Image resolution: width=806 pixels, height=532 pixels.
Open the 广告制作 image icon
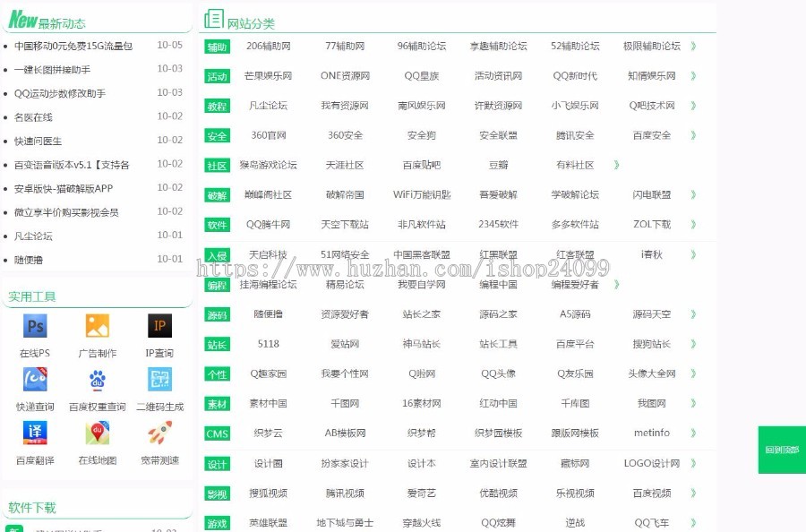tap(97, 326)
